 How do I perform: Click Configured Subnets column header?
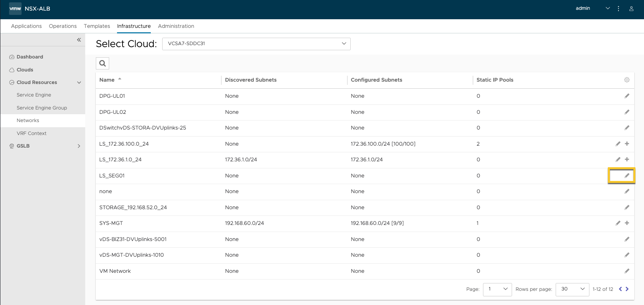coord(377,80)
